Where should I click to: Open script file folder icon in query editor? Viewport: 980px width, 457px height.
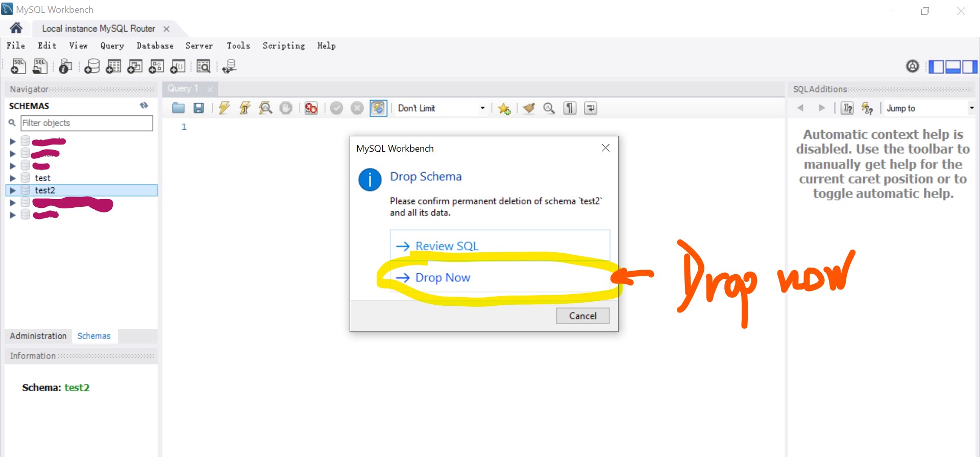[x=178, y=108]
